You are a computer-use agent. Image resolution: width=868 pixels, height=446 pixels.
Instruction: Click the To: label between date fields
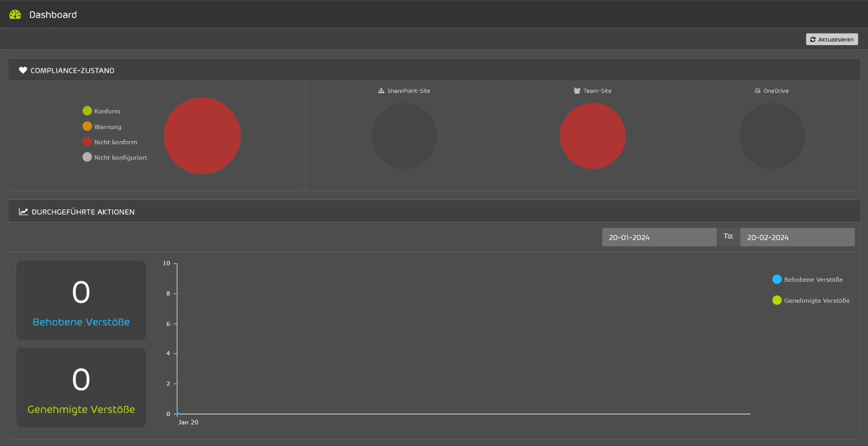[x=728, y=236]
